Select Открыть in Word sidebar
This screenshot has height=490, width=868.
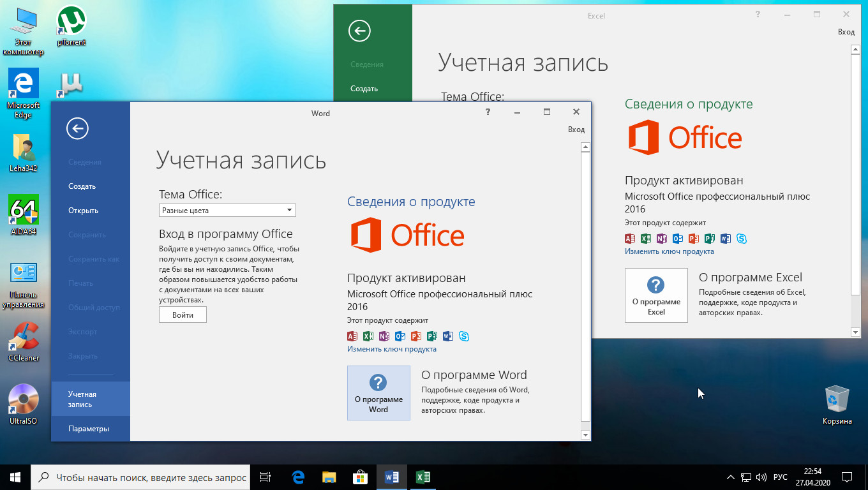pyautogui.click(x=83, y=211)
